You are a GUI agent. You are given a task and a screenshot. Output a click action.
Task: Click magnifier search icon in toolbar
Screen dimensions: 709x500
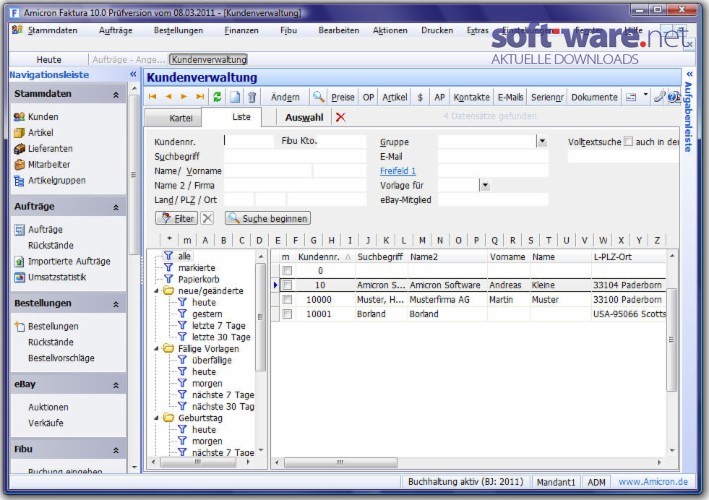[x=318, y=97]
